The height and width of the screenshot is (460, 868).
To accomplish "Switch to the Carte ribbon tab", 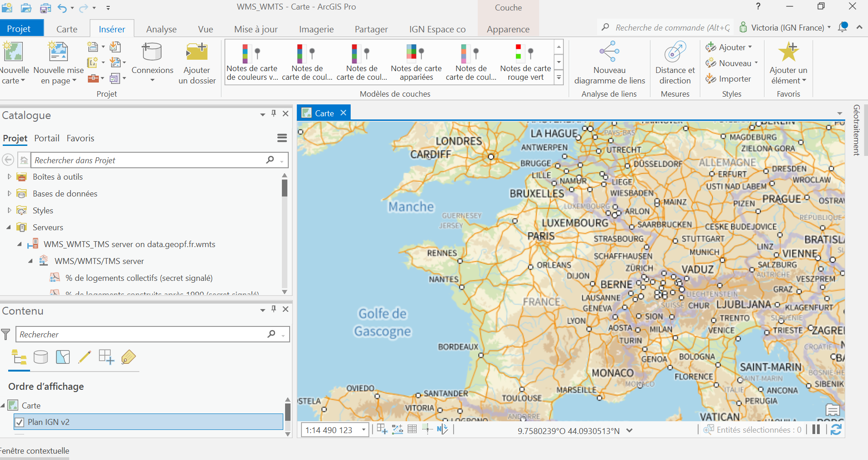I will [x=67, y=29].
